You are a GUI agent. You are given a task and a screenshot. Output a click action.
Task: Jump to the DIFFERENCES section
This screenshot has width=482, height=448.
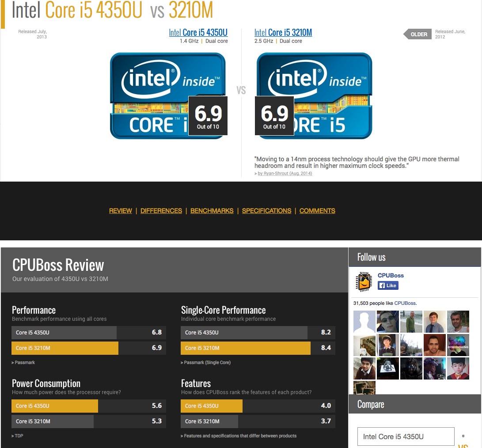[x=161, y=211]
